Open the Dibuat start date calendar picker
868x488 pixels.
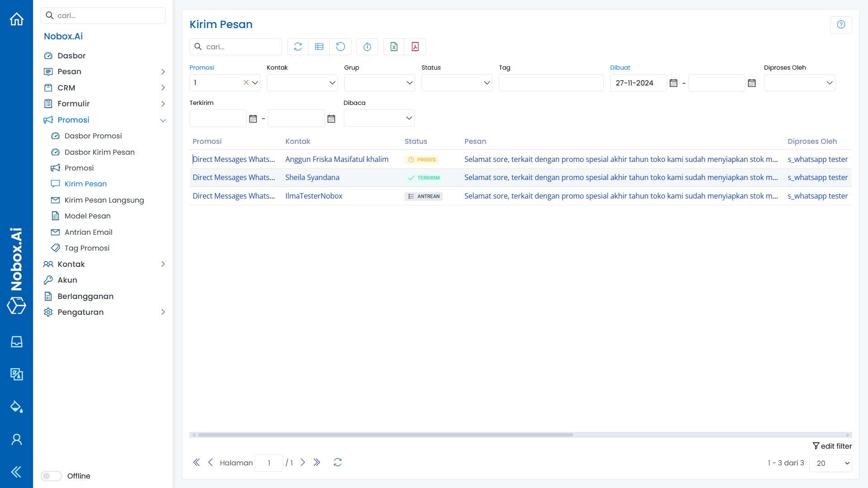(673, 83)
